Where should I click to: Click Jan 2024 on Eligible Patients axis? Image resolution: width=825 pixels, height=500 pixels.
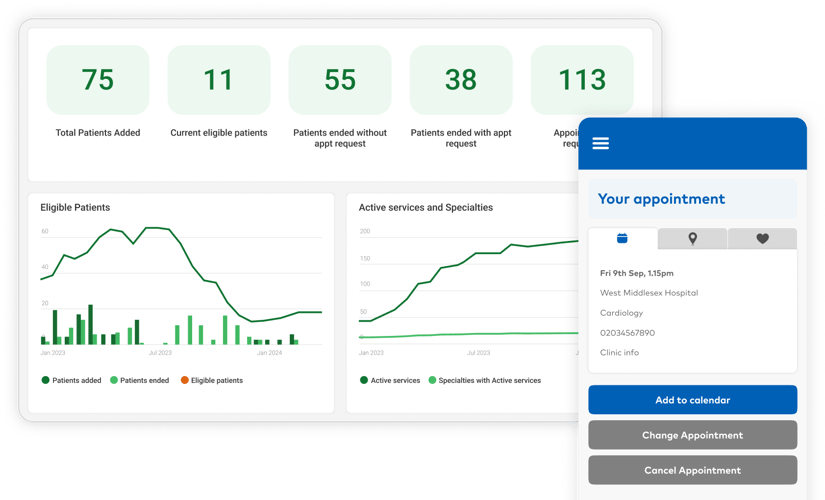click(x=269, y=353)
